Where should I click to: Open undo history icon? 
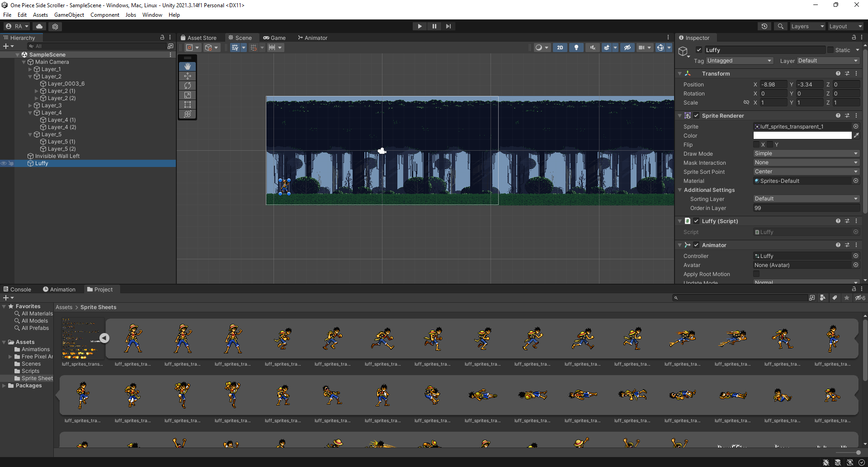pyautogui.click(x=764, y=26)
